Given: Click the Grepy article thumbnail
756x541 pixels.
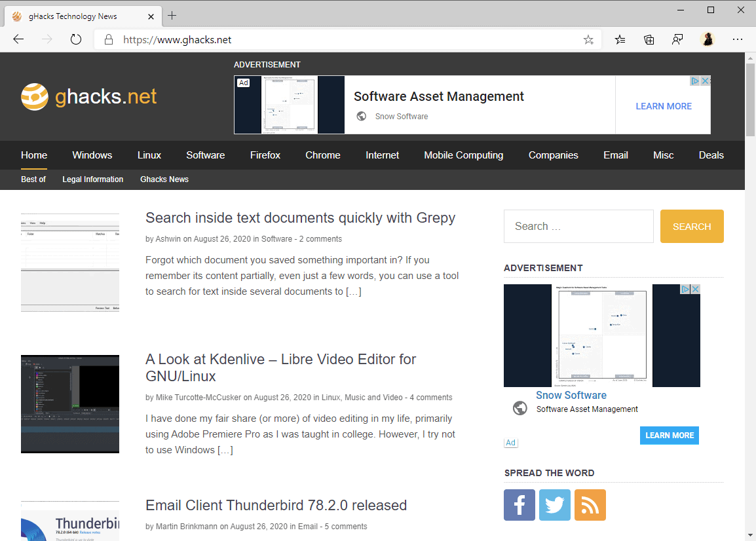Looking at the screenshot, I should tap(70, 262).
